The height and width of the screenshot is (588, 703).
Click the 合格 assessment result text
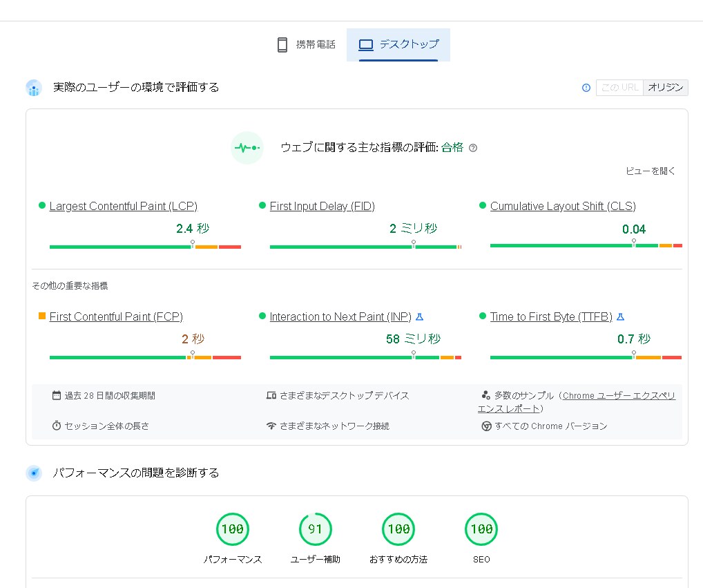point(452,148)
